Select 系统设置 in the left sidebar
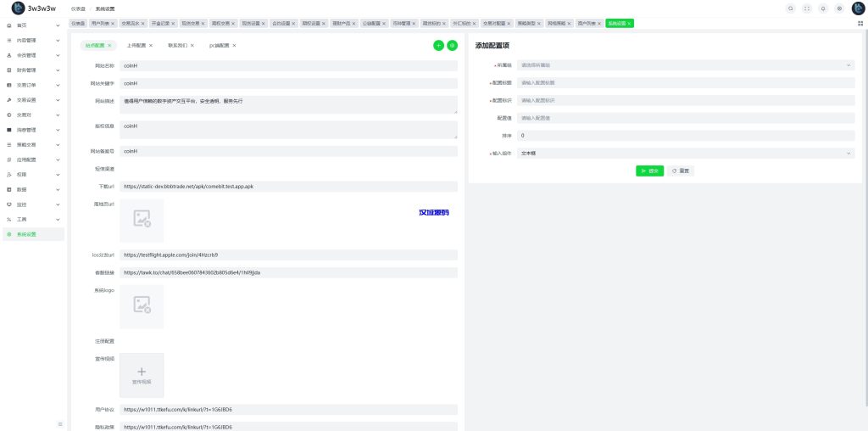868x431 pixels. point(32,234)
